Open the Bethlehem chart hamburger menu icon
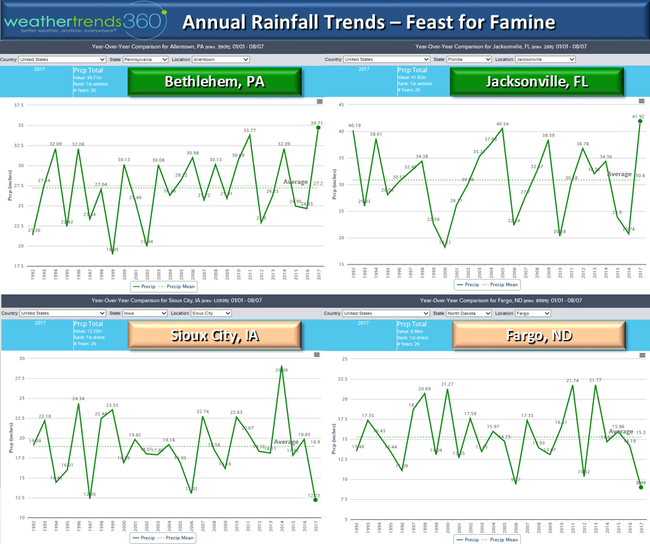This screenshot has height=544, width=650. pos(319,101)
